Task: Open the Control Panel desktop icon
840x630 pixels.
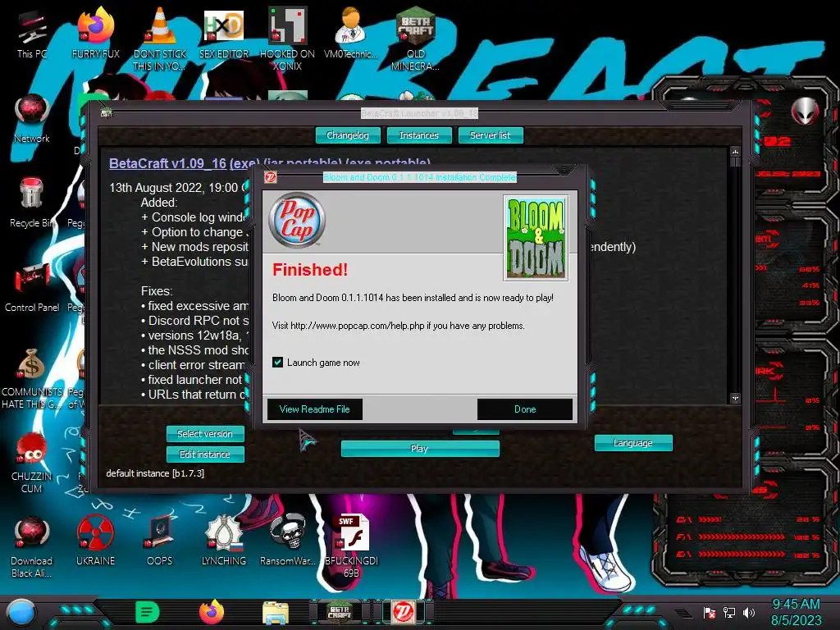Action: tap(32, 288)
